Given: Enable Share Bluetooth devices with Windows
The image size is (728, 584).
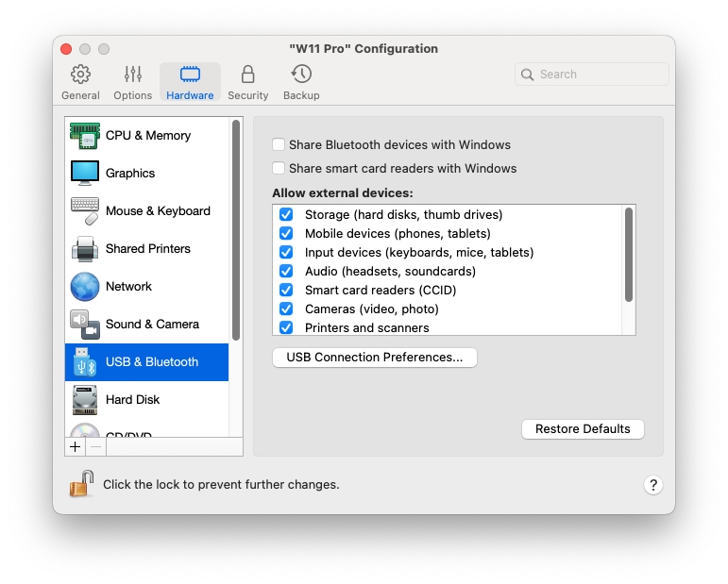Looking at the screenshot, I should (279, 145).
